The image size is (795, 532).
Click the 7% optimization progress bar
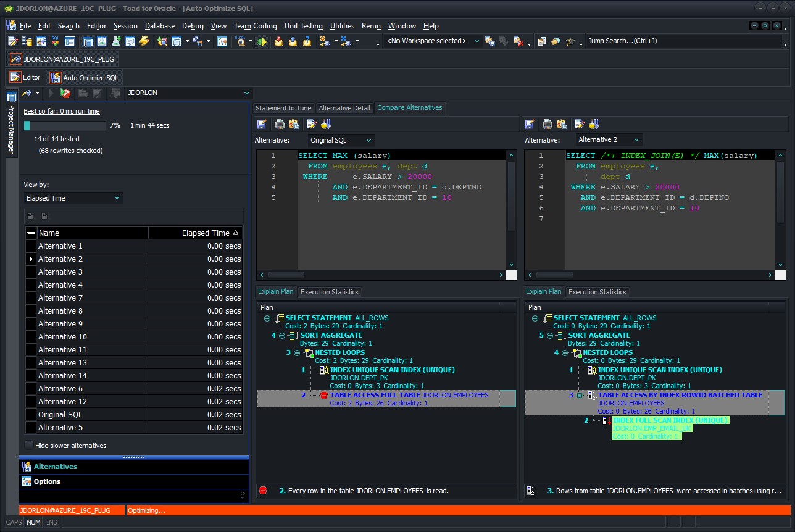coord(65,125)
